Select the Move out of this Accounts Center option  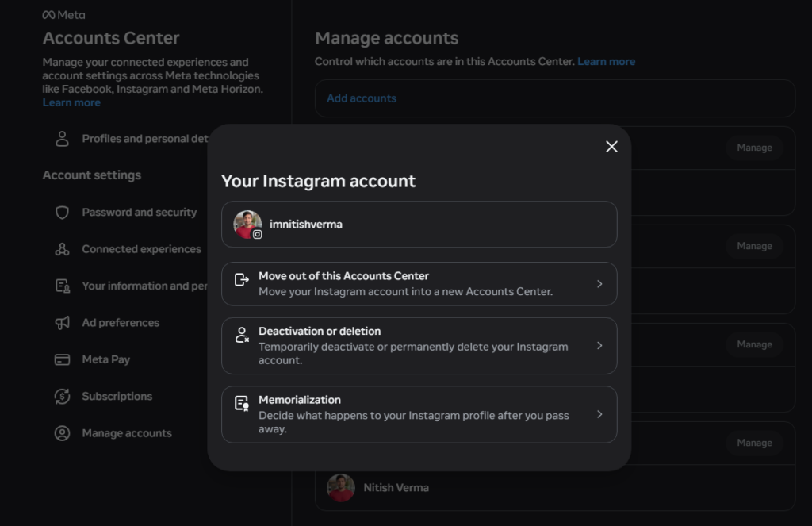(419, 284)
